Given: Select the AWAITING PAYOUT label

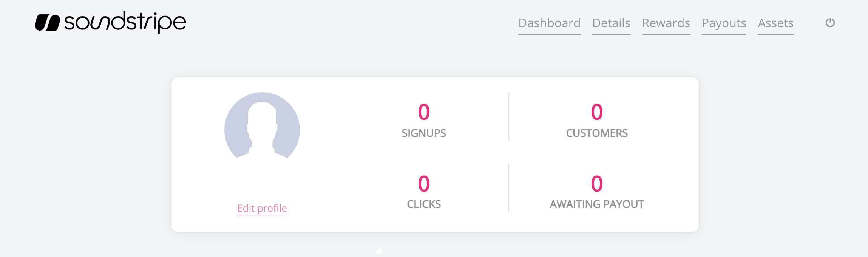Looking at the screenshot, I should (597, 204).
